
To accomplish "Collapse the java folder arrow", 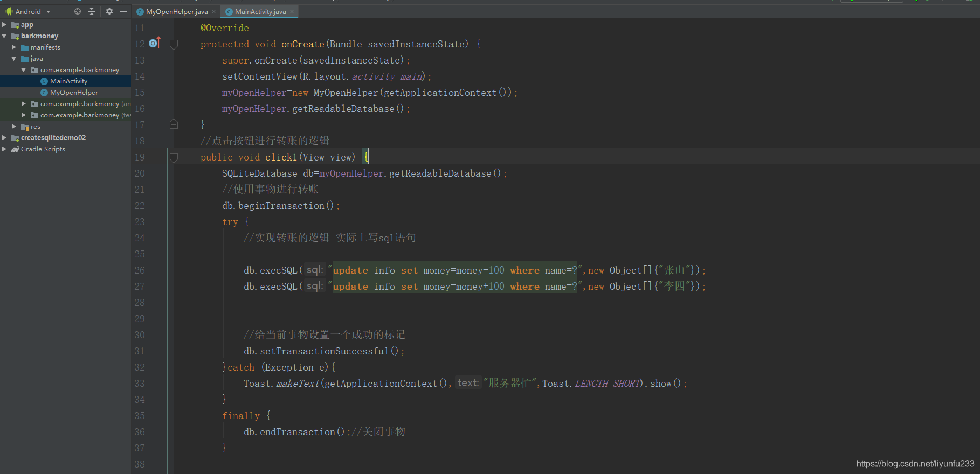I will [x=14, y=59].
